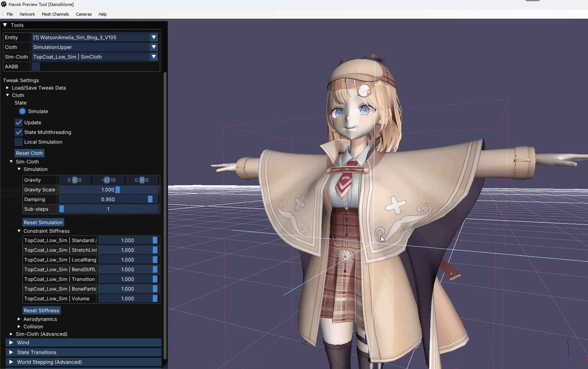The width and height of the screenshot is (588, 369).
Task: Enable Local Simulation checkbox
Action: [19, 142]
